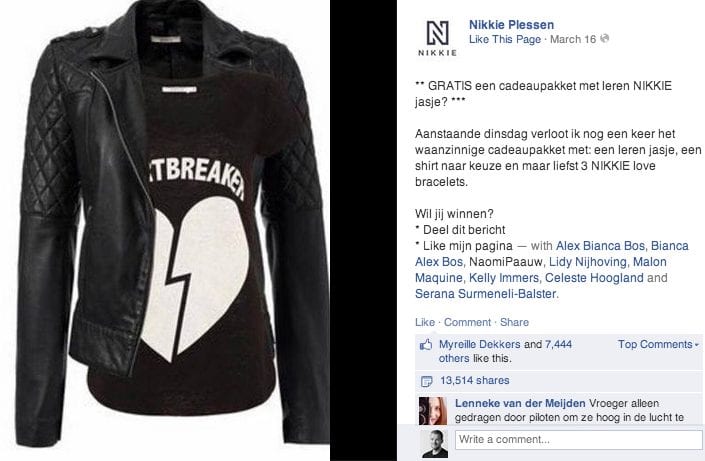The image size is (705, 461).
Task: Open the March 16 timestamp link
Action: 573,40
